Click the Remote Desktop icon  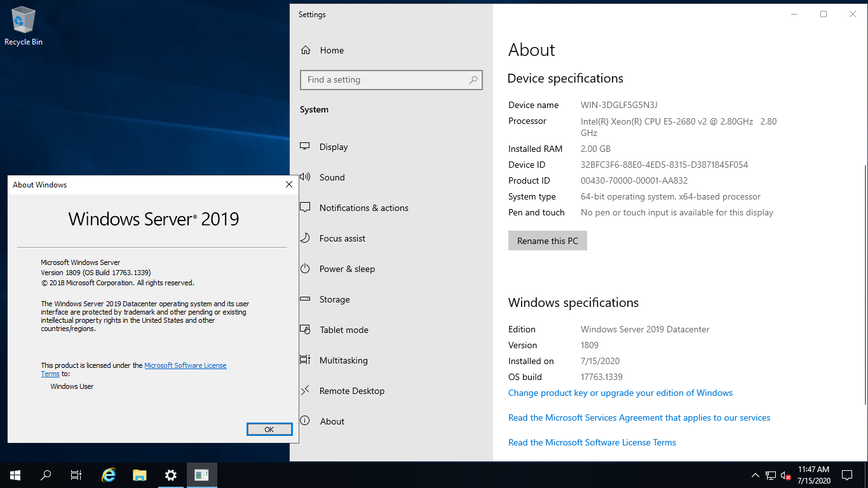point(305,391)
